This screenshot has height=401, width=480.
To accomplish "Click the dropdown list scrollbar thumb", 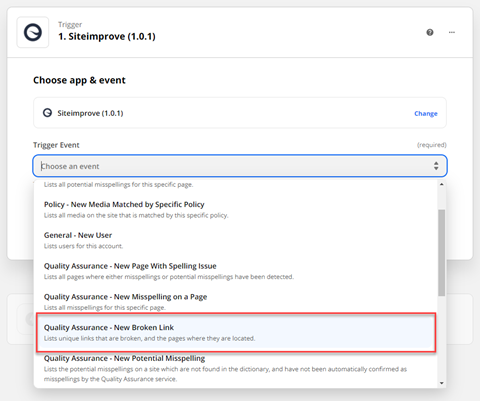I will click(442, 253).
